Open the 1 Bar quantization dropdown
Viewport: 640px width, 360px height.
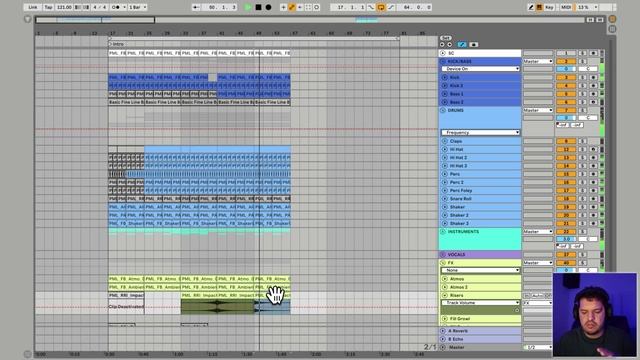click(138, 7)
